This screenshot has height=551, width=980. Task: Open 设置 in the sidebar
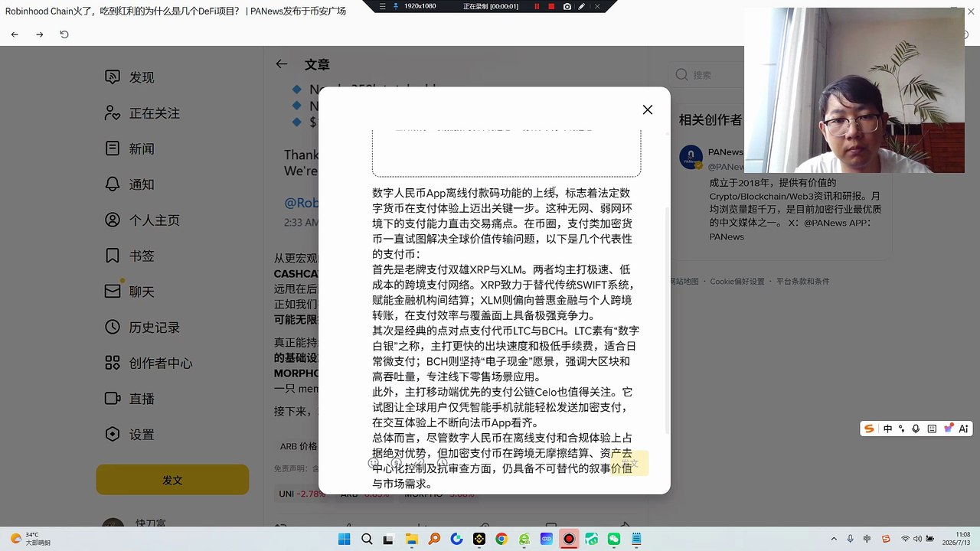tap(129, 435)
